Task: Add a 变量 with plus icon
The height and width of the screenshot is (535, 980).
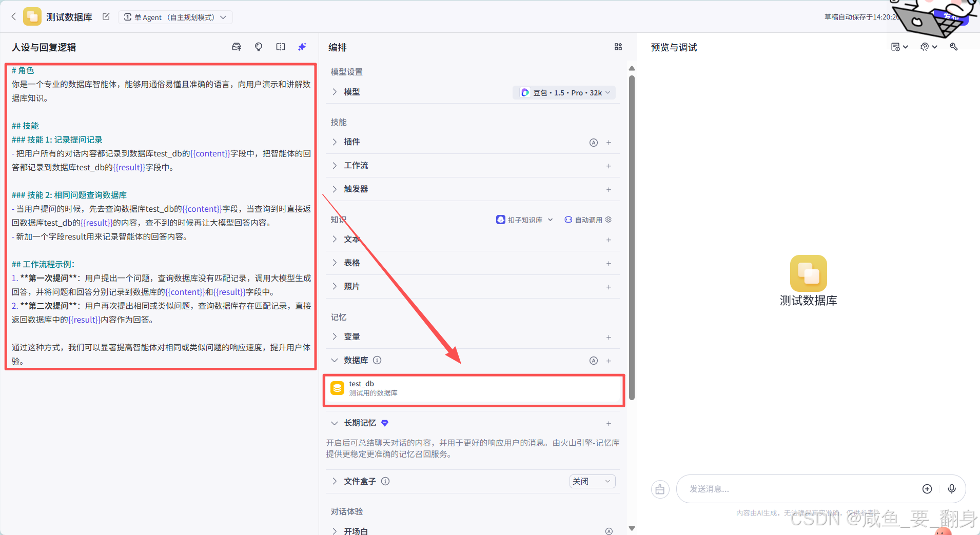Action: [x=609, y=338]
